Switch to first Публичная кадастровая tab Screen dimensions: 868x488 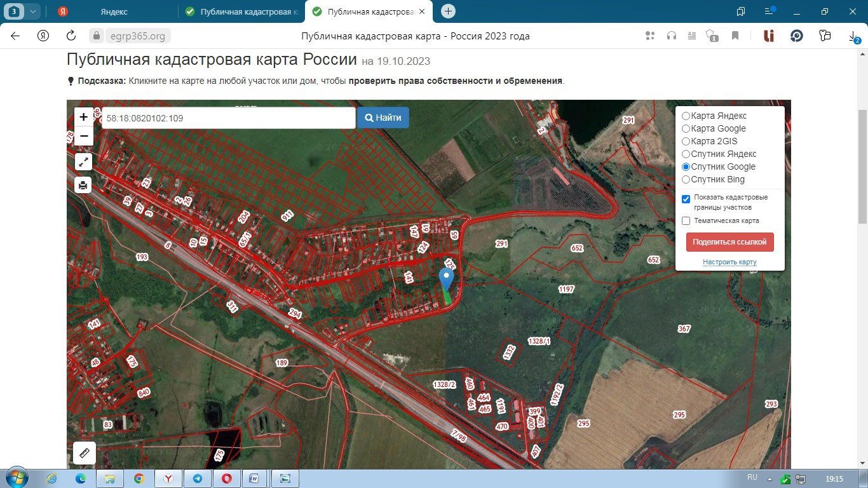tap(241, 11)
